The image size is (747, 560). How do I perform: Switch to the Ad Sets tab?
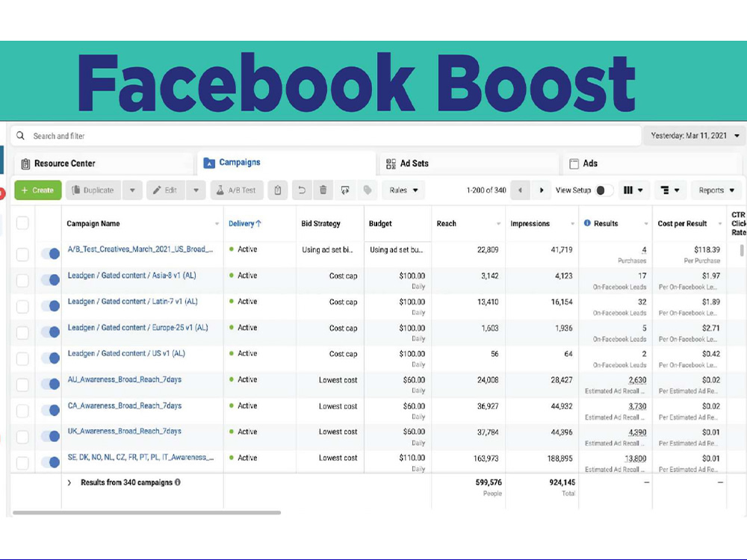tap(469, 164)
